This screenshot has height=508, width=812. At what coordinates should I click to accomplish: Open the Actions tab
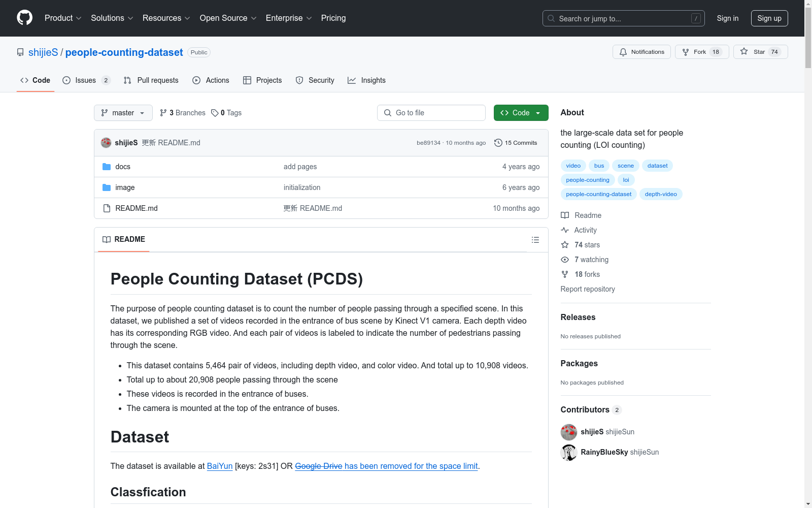click(211, 80)
